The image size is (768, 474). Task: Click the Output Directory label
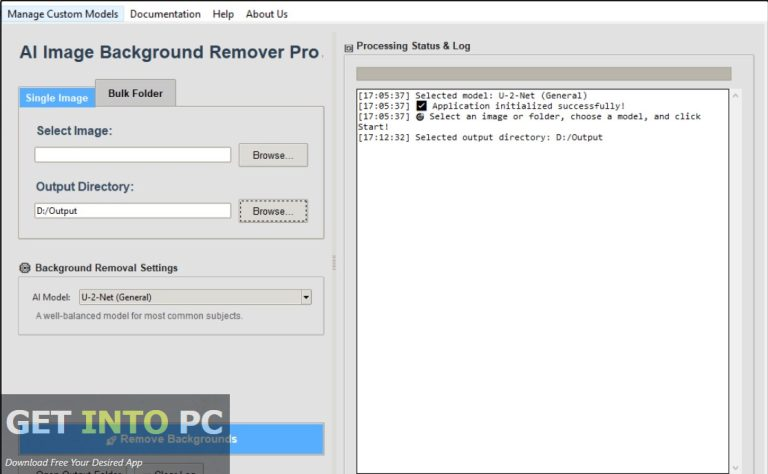85,187
